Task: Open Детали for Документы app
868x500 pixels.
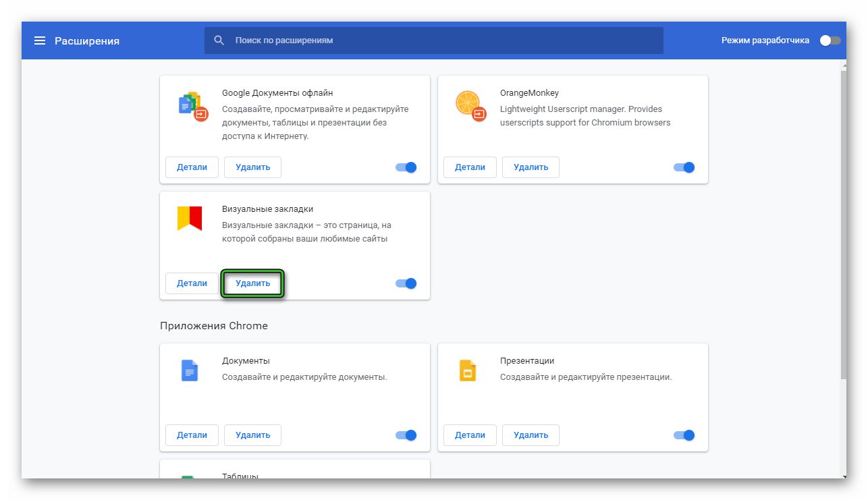Action: click(192, 435)
